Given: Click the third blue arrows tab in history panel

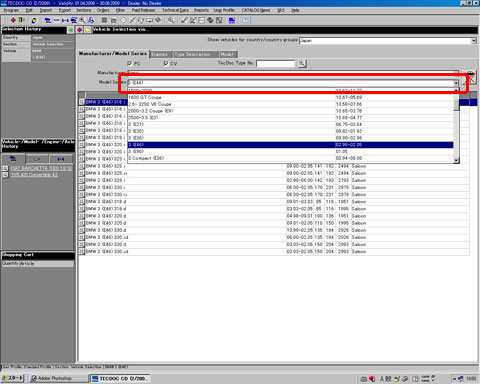Looking at the screenshot, I should [61, 159].
